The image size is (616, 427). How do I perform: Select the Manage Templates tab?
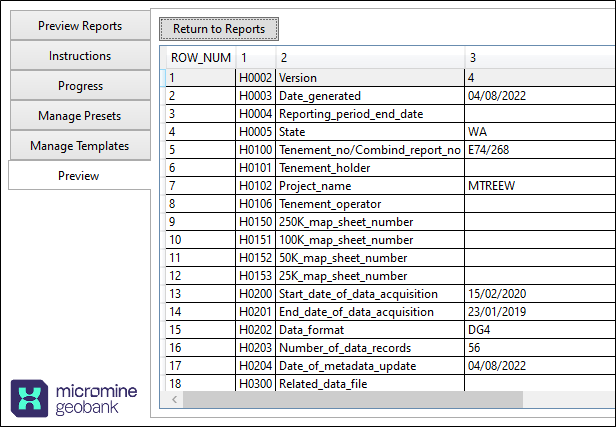pyautogui.click(x=80, y=146)
